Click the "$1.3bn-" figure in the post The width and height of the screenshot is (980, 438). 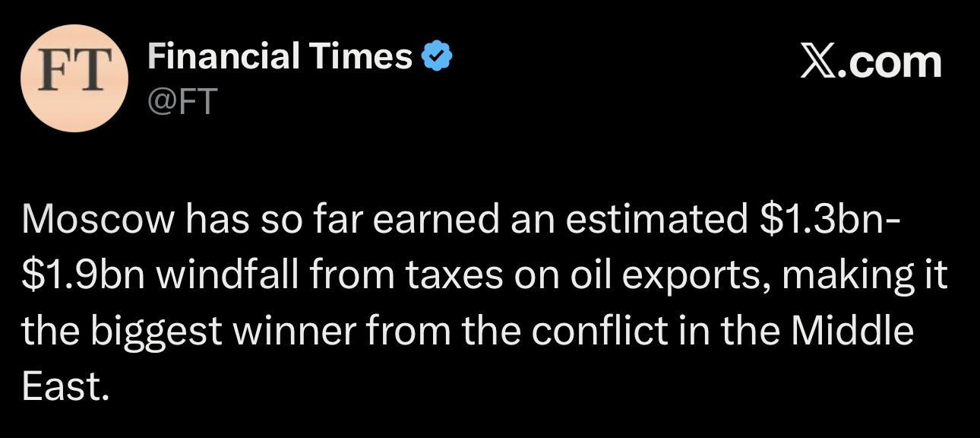(x=830, y=221)
